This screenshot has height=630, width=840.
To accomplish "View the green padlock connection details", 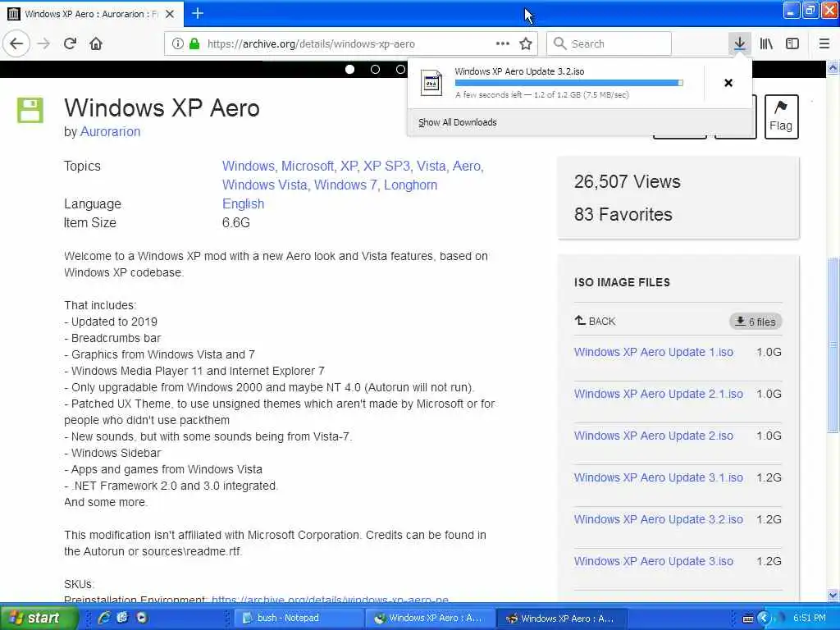I will tap(194, 44).
